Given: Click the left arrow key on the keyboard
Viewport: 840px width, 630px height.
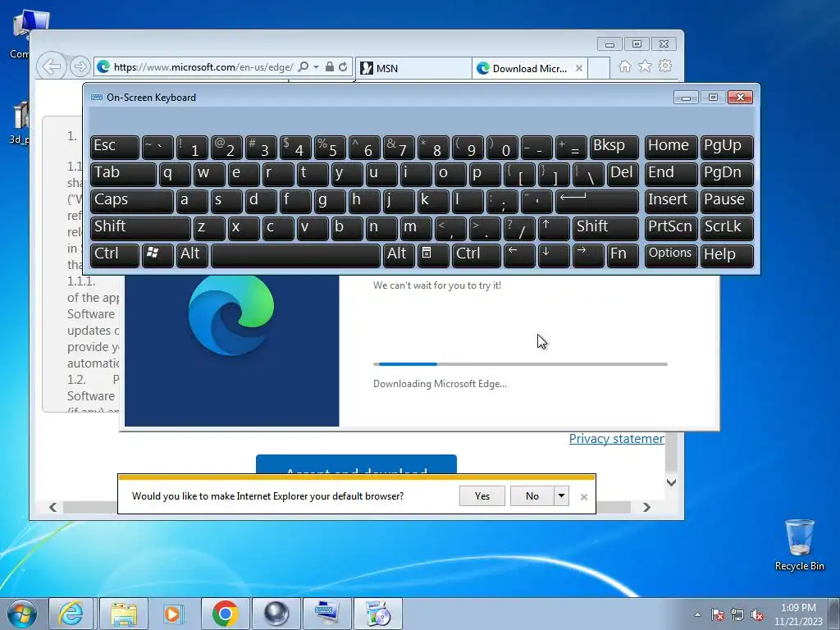Looking at the screenshot, I should tap(519, 254).
